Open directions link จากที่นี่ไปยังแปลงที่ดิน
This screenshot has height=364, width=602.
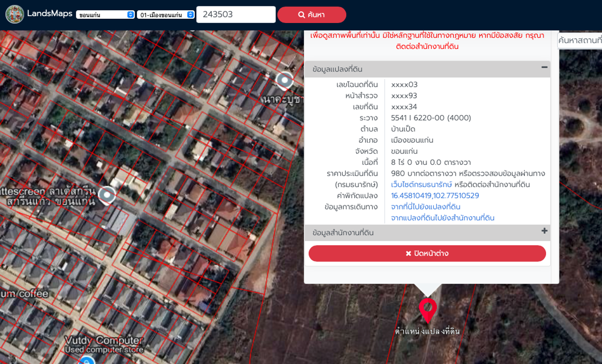pyautogui.click(x=426, y=207)
